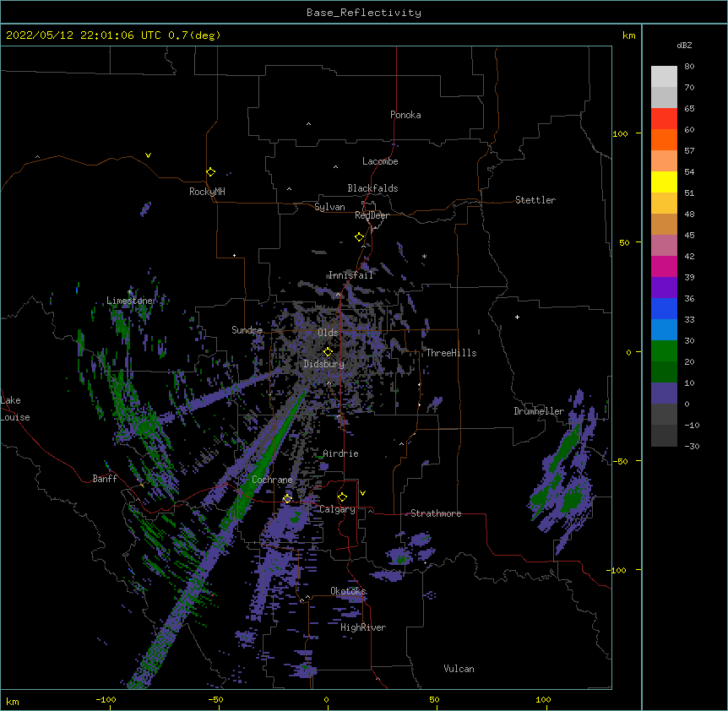Select the royal blue swatch in the legend
This screenshot has height=711, width=728.
[664, 308]
